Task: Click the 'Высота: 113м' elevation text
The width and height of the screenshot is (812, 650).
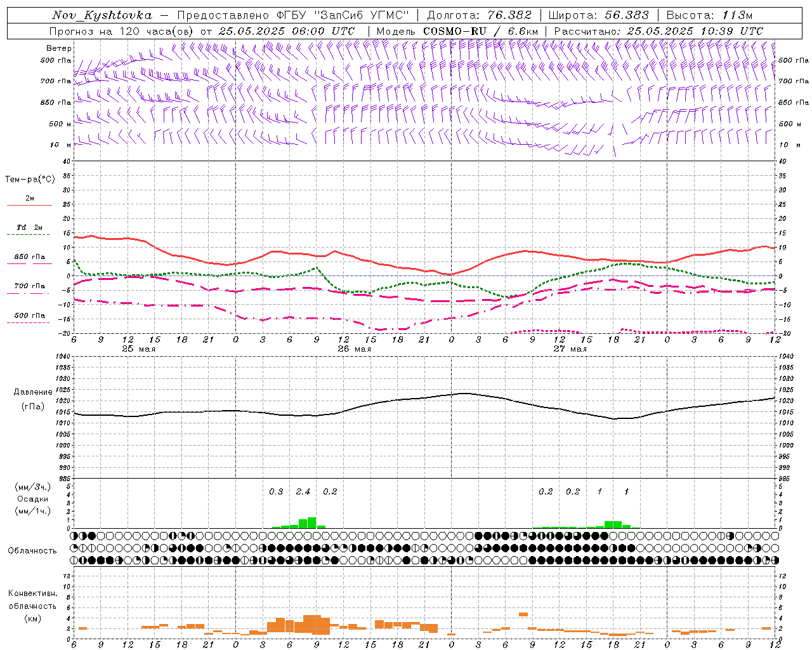Action: click(x=709, y=15)
